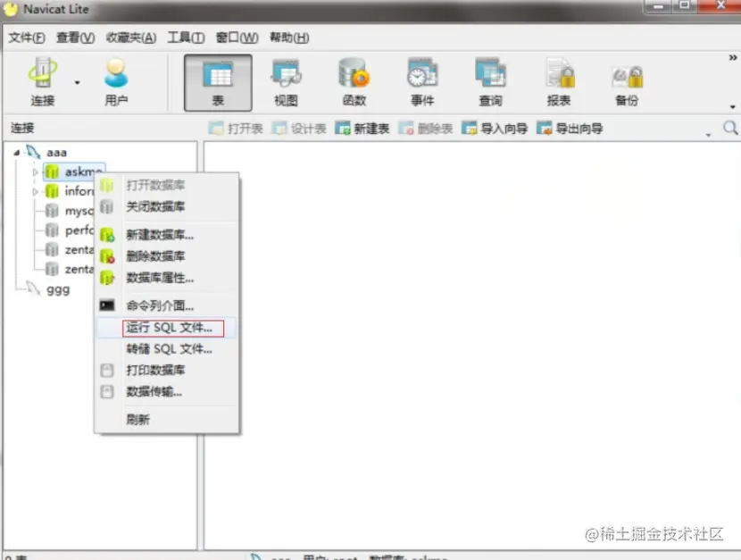Choose 运行 SQL 文件... from context menu
Image resolution: width=741 pixels, height=560 pixels.
click(166, 328)
